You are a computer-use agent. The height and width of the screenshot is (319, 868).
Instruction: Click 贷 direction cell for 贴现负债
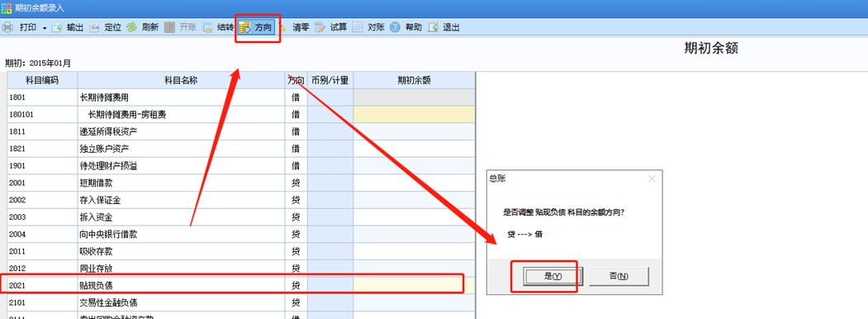[x=296, y=285]
